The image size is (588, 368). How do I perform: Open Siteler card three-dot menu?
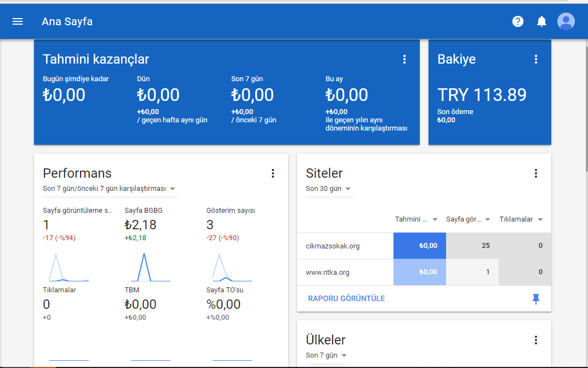(536, 173)
